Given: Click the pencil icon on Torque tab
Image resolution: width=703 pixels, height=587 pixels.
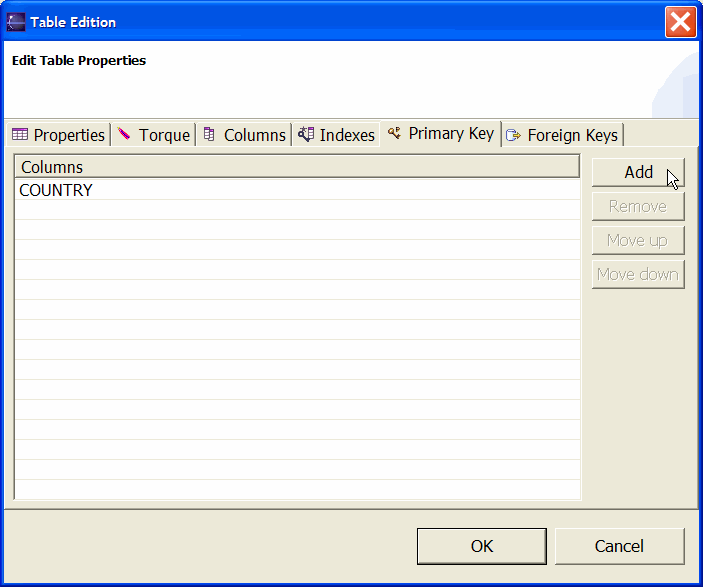Looking at the screenshot, I should (125, 135).
